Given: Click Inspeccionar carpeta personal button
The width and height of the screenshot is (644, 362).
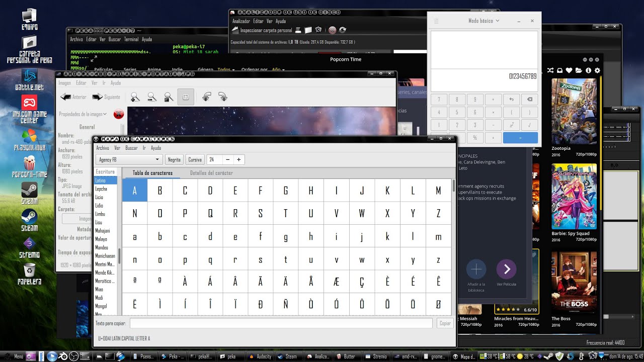Looking at the screenshot, I should pyautogui.click(x=262, y=30).
